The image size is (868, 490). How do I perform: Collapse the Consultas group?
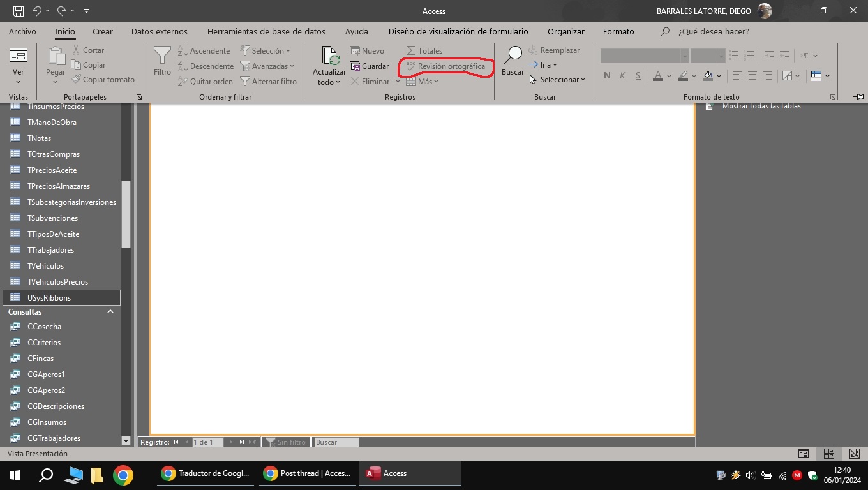click(110, 311)
